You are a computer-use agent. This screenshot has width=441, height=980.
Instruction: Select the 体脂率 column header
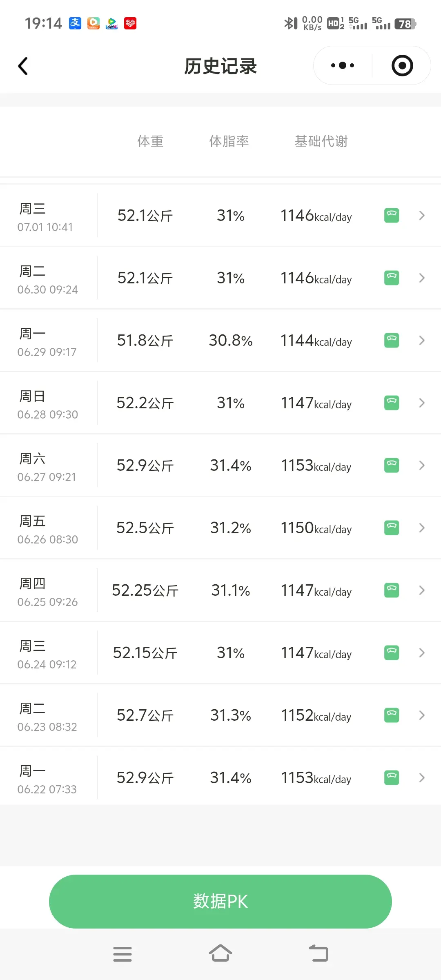click(229, 141)
